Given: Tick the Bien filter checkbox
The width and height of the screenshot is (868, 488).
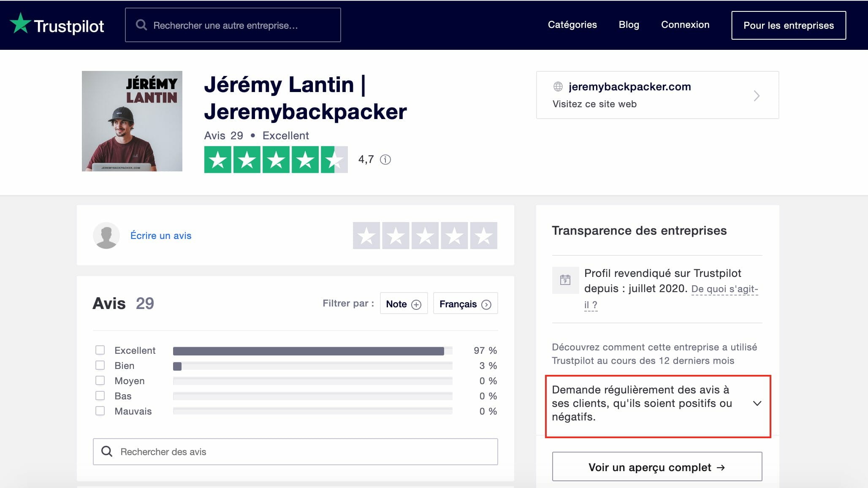Looking at the screenshot, I should [100, 365].
